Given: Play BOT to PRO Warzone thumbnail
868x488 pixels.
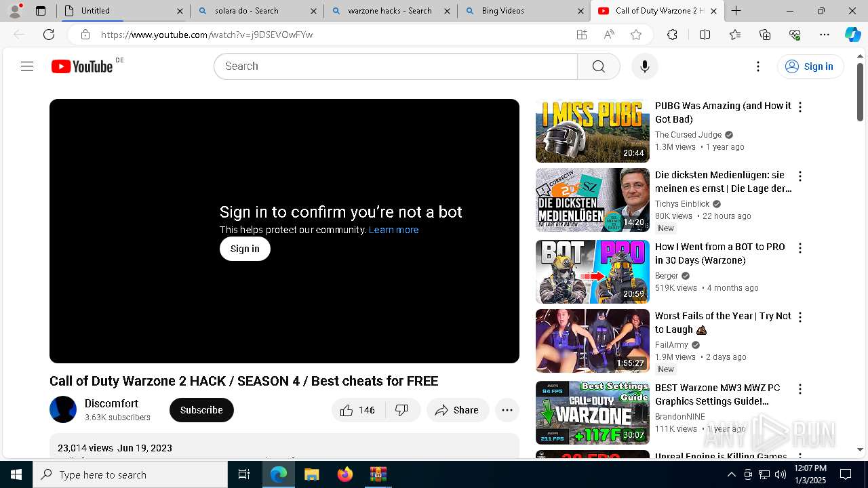Looking at the screenshot, I should click(593, 272).
